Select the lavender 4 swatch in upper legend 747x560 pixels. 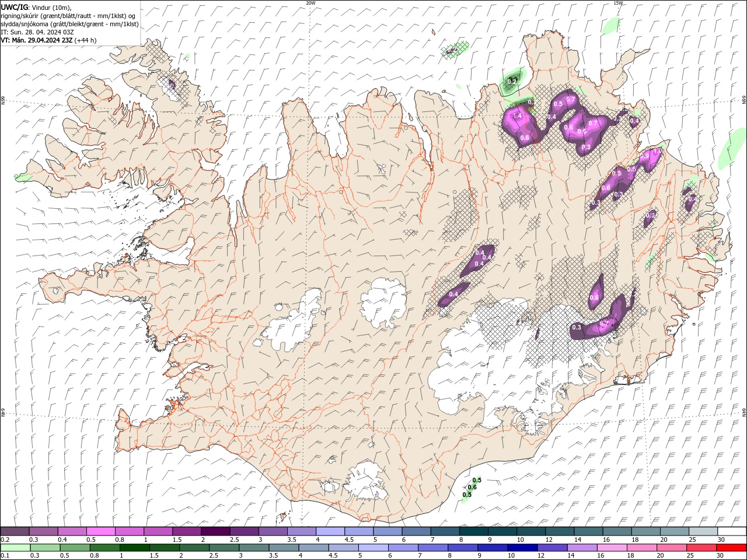tap(330, 531)
